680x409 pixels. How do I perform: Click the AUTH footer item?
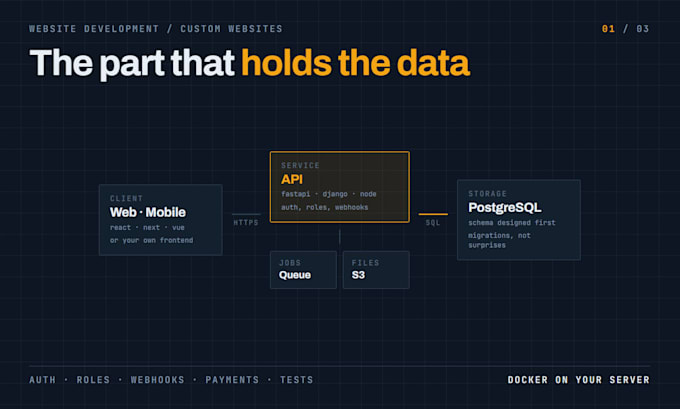click(x=42, y=380)
